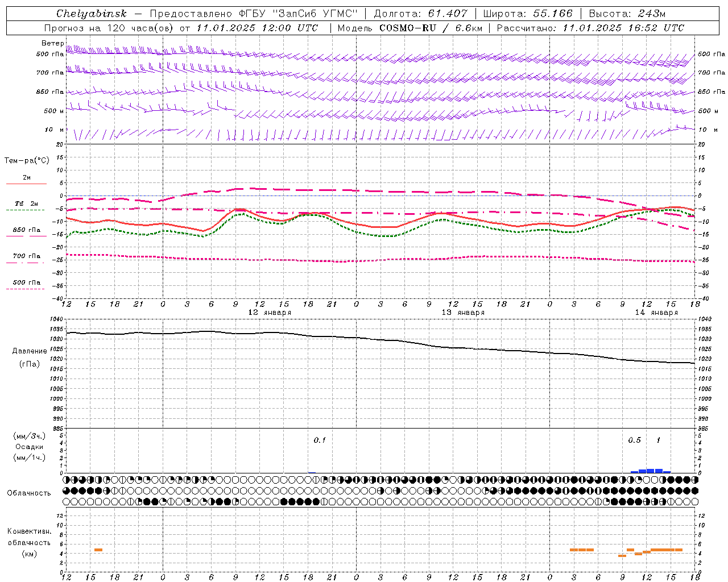
Task: Click the (гПа) unit under Давление
Action: [30, 364]
